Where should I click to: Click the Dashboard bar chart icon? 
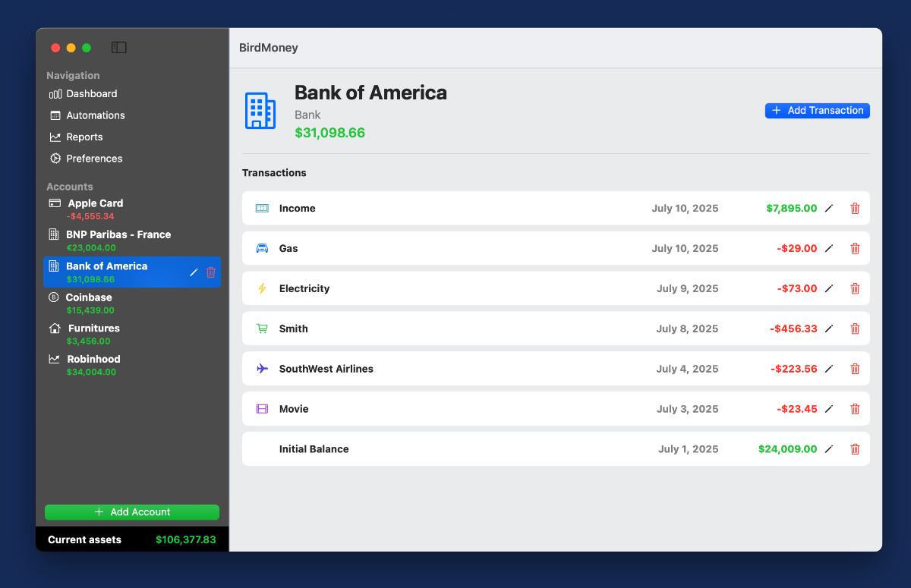pyautogui.click(x=55, y=94)
